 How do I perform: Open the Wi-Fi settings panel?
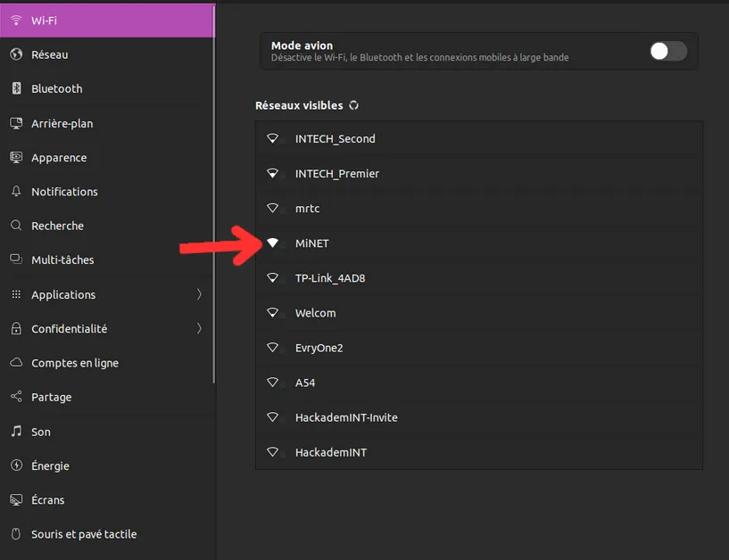point(107,21)
